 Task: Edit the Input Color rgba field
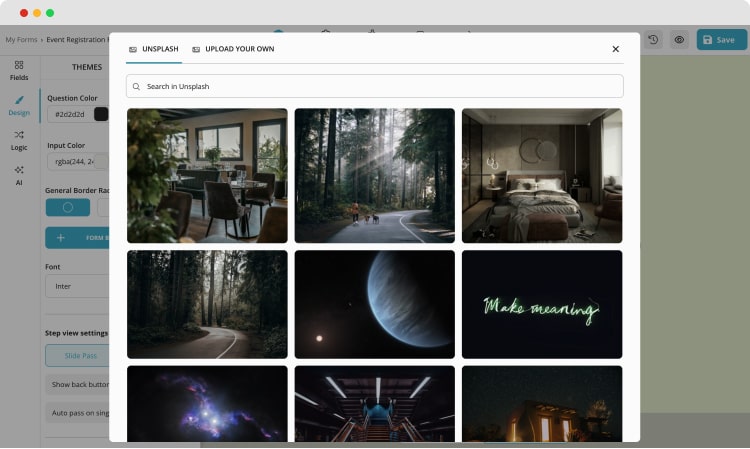pyautogui.click(x=78, y=162)
